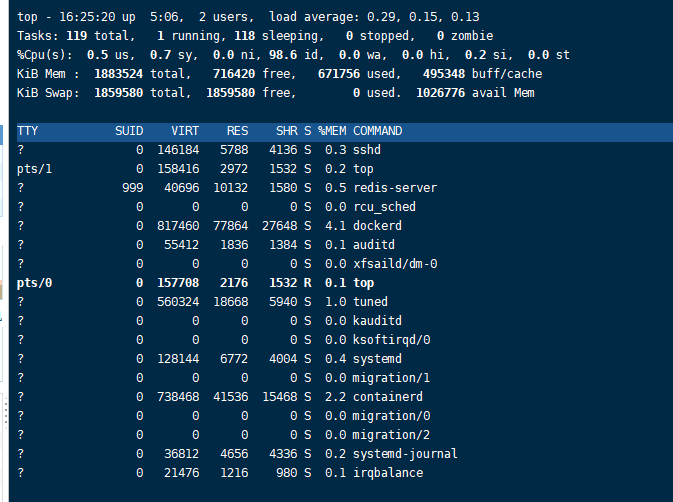Click the bold pts/0 TTY value
The height and width of the screenshot is (502, 673).
[x=35, y=283]
